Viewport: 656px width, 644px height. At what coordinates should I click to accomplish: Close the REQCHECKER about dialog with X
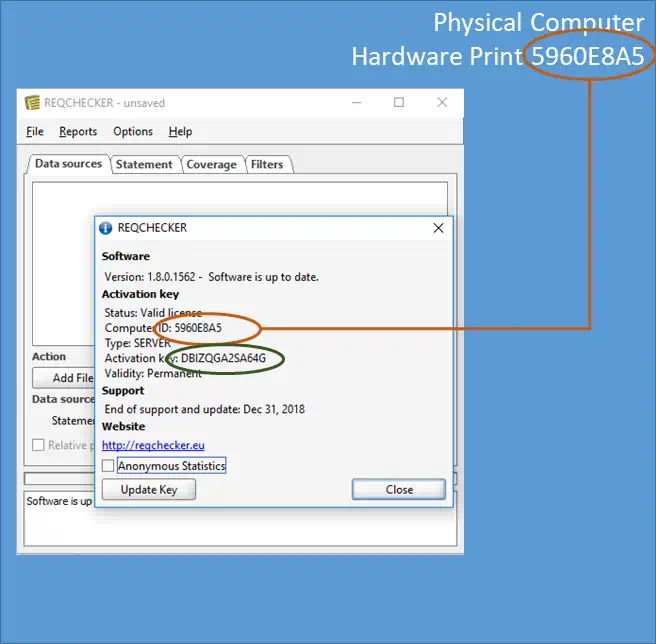coord(438,228)
